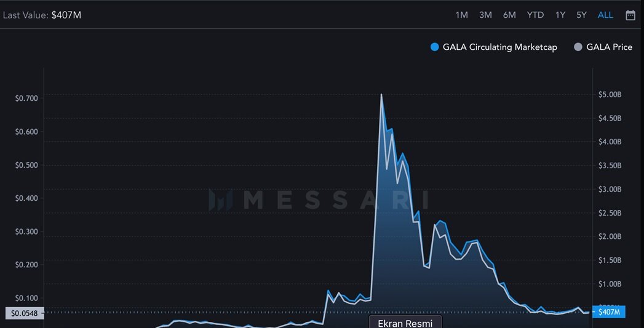Toggle the GALA Circulating Marketcap legend label

pos(499,47)
